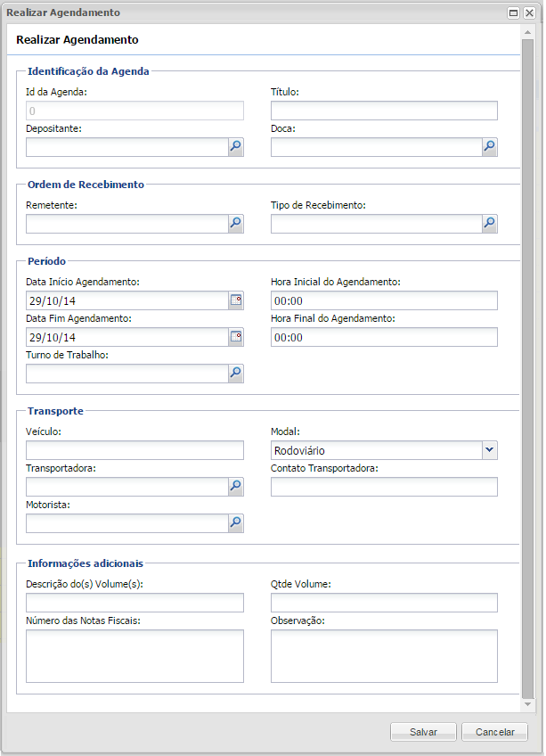Focus the Veículo input field
Image resolution: width=546 pixels, height=756 pixels.
click(134, 450)
